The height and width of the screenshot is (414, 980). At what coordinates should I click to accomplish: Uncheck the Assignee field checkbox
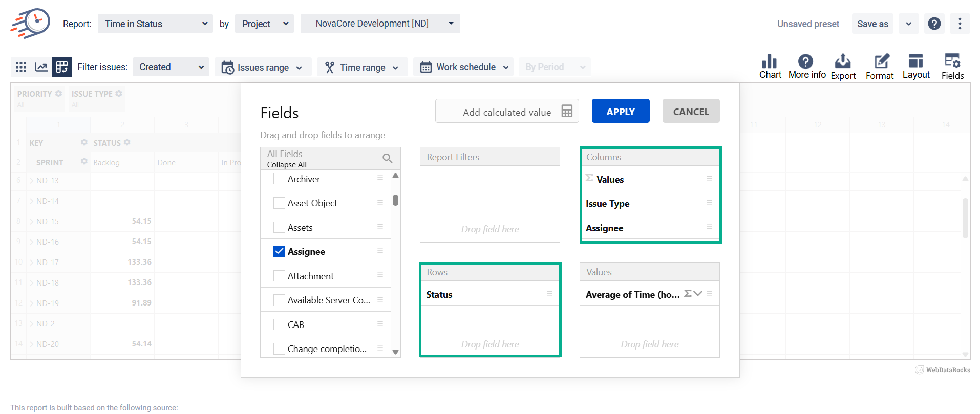pyautogui.click(x=279, y=252)
